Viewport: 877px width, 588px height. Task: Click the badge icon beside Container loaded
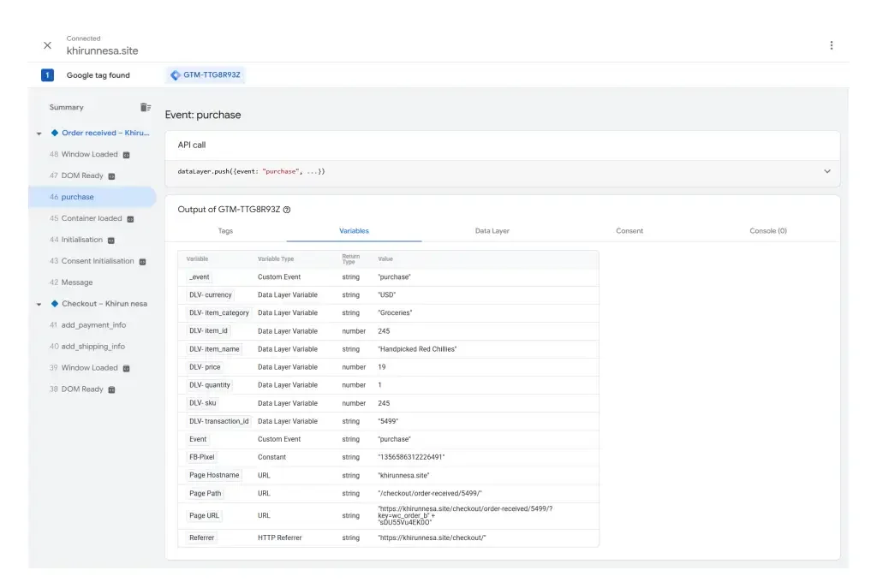pyautogui.click(x=130, y=219)
